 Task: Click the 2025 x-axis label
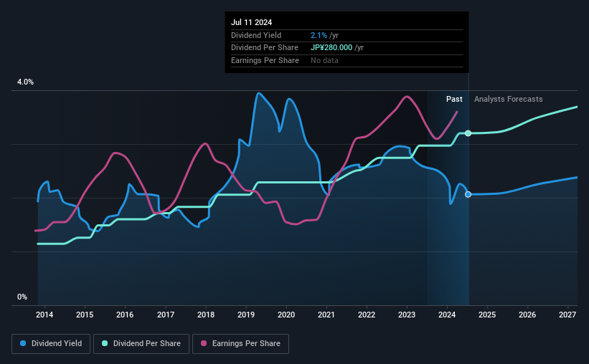[487, 315]
